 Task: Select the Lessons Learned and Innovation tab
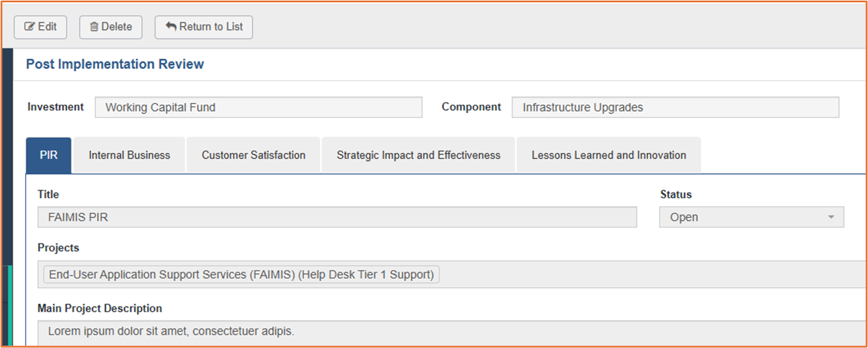click(608, 155)
